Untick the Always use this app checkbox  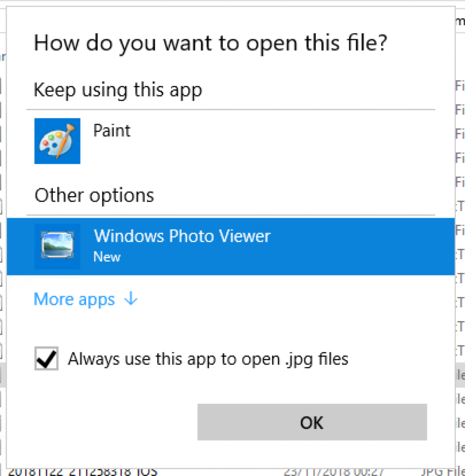46,358
